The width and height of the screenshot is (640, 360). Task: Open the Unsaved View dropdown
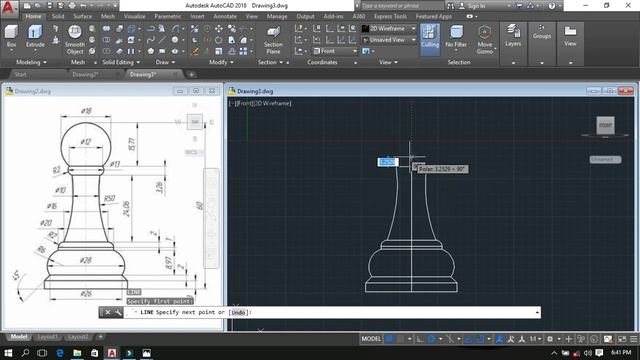389,40
